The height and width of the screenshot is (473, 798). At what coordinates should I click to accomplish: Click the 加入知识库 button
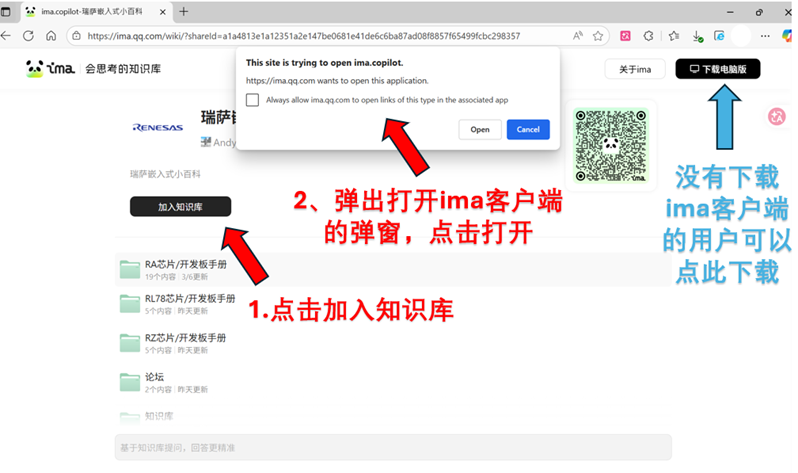point(180,207)
